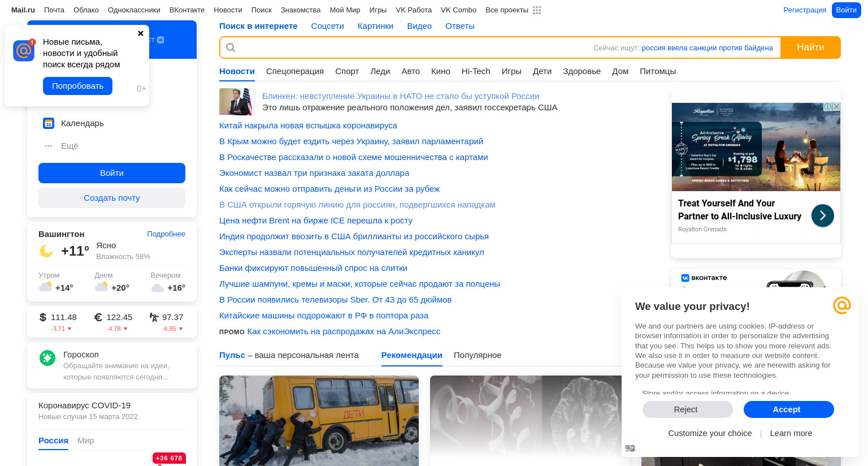This screenshot has width=868, height=466.
Task: Click the daytime weather cloud icon
Action: pos(101,287)
